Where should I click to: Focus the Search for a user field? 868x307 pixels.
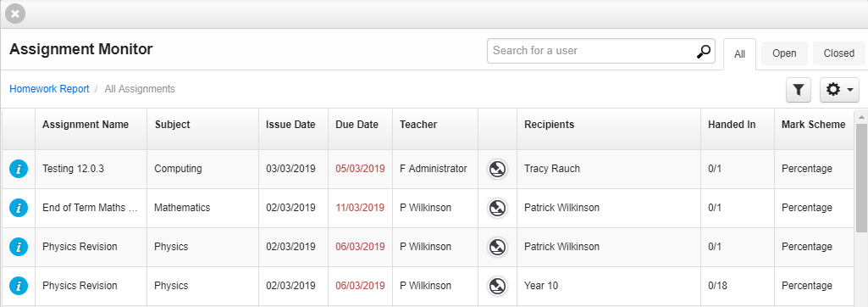(x=601, y=51)
